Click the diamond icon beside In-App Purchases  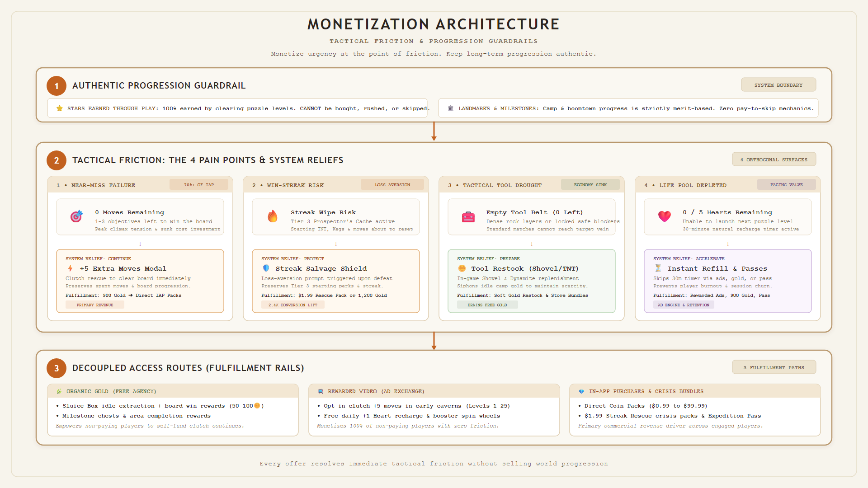(581, 391)
